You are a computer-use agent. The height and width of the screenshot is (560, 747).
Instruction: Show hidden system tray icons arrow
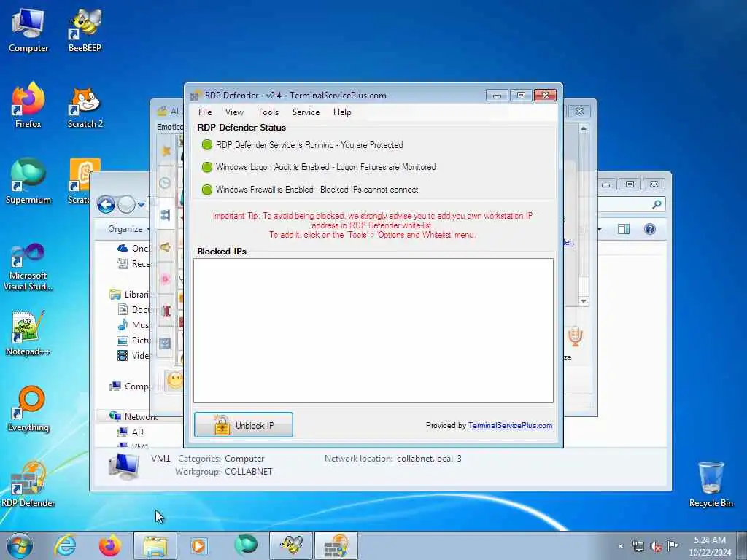tap(620, 547)
